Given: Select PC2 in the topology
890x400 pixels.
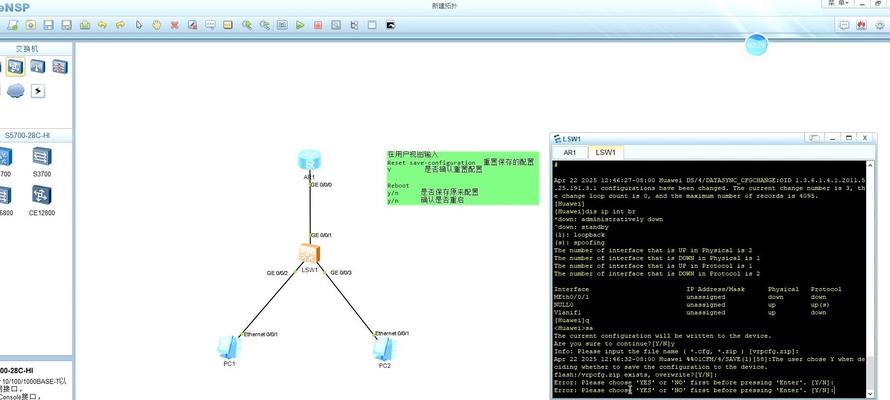Looking at the screenshot, I should pyautogui.click(x=384, y=347).
